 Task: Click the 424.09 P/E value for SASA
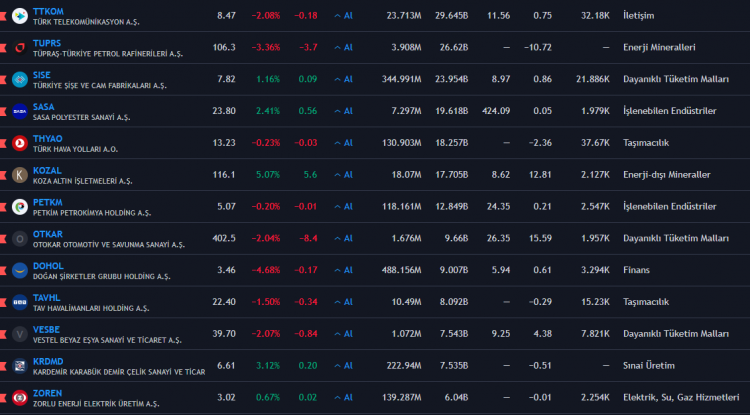pos(496,111)
